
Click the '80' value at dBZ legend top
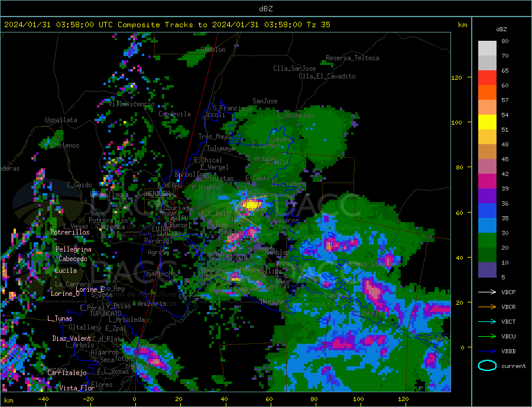coord(505,41)
